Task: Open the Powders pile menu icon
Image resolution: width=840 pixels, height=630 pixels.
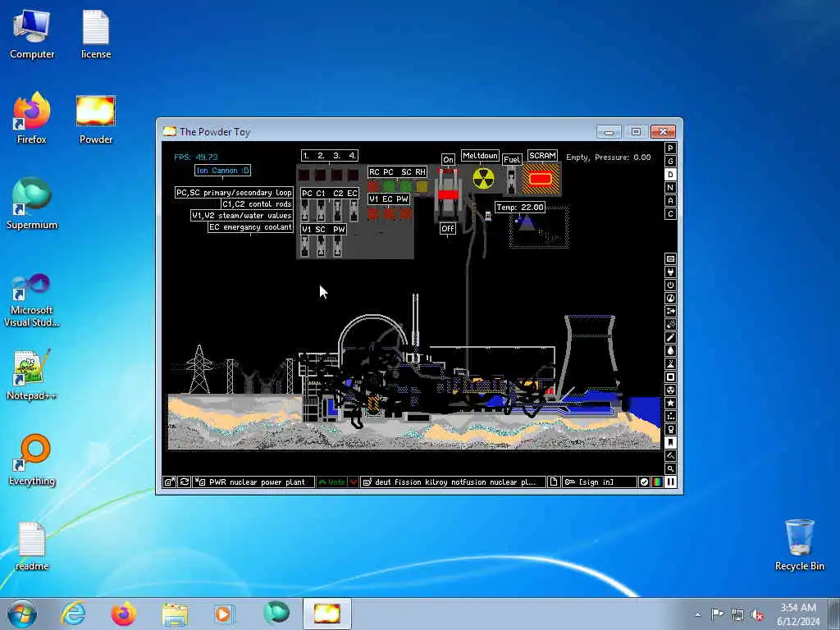Action: pos(670,363)
